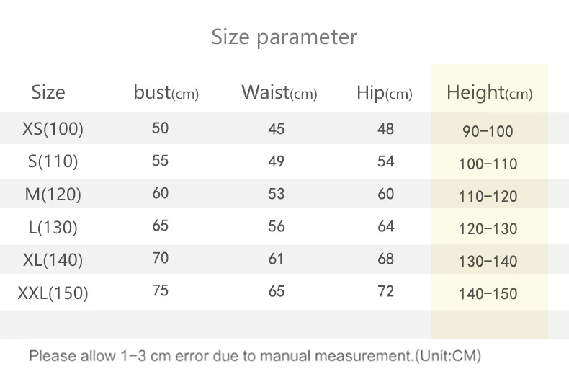Click the 120-130 height cell
Viewport: 569px width, 392px height.
point(488,229)
